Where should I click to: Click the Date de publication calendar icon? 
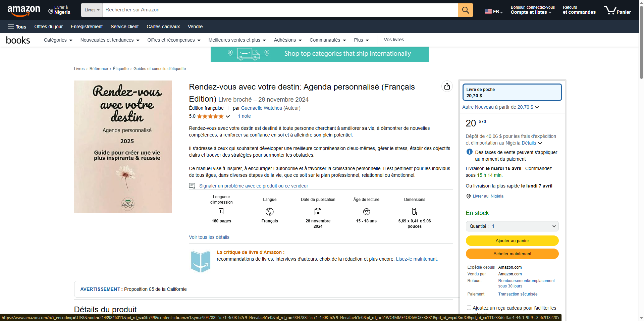(318, 212)
